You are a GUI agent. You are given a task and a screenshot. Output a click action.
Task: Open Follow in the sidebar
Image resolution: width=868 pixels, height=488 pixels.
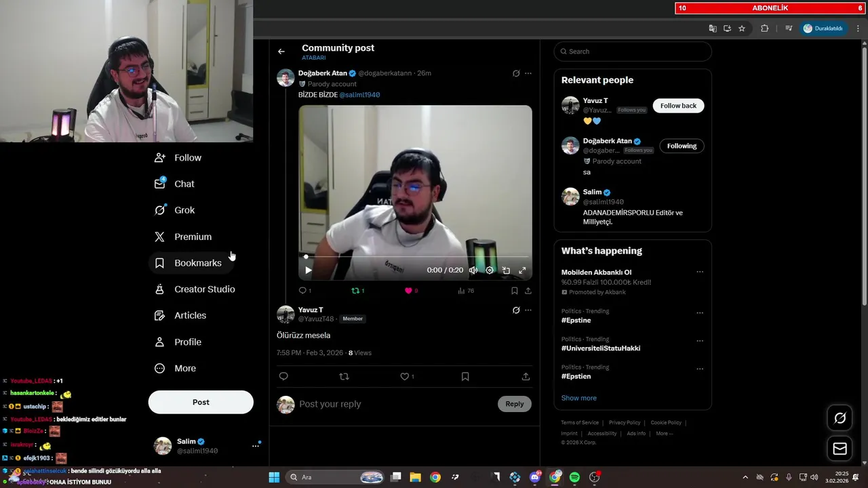coord(178,158)
